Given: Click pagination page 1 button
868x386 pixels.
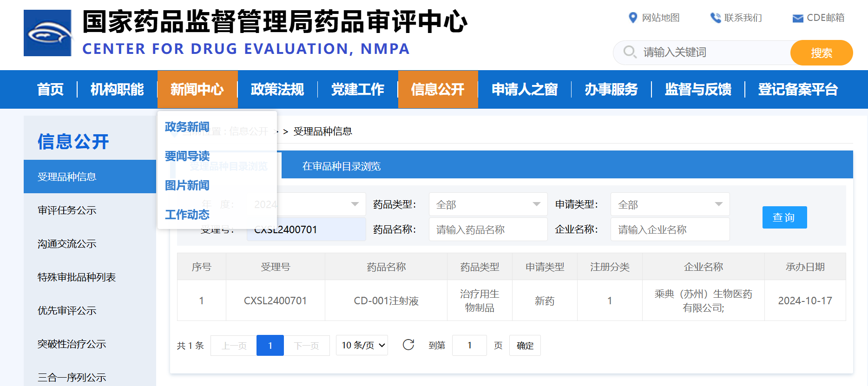Looking at the screenshot, I should coord(270,346).
